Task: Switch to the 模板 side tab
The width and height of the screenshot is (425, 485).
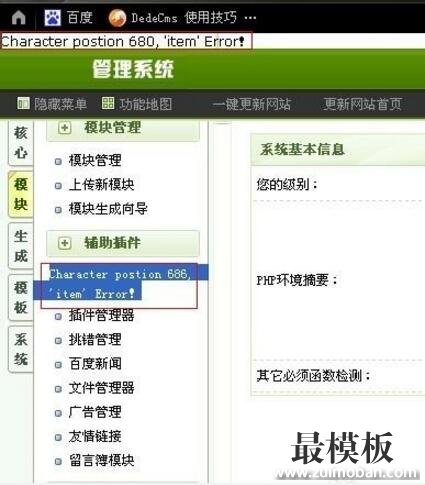Action: tap(21, 298)
